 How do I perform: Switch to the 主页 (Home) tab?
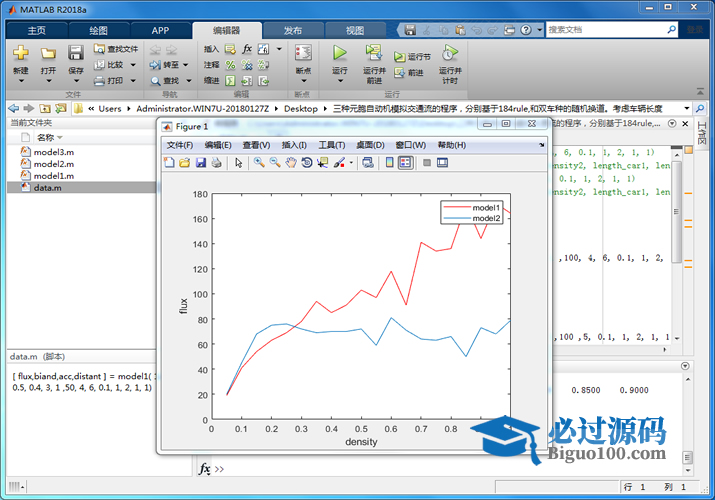(36, 31)
